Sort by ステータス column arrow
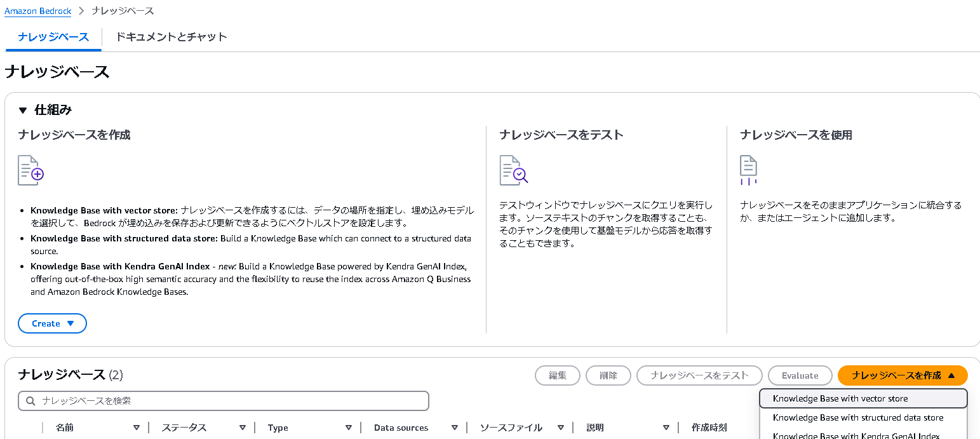The height and width of the screenshot is (439, 980). pyautogui.click(x=243, y=428)
